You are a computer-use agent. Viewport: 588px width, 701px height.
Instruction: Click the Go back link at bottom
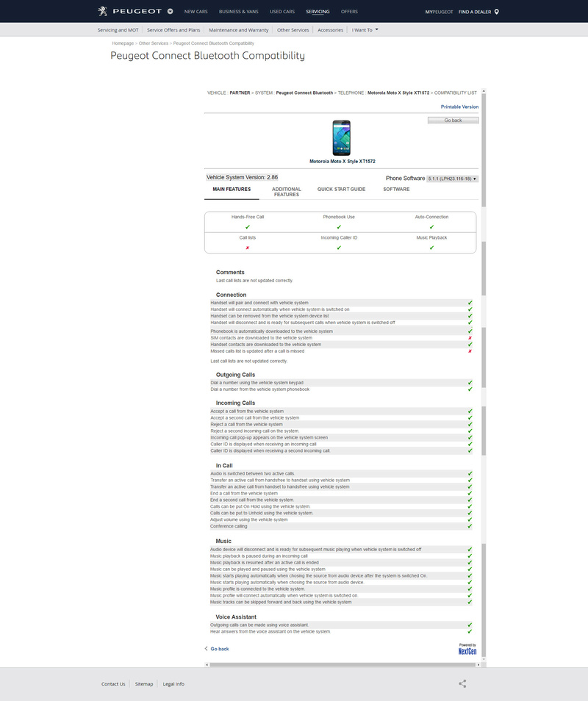(220, 649)
